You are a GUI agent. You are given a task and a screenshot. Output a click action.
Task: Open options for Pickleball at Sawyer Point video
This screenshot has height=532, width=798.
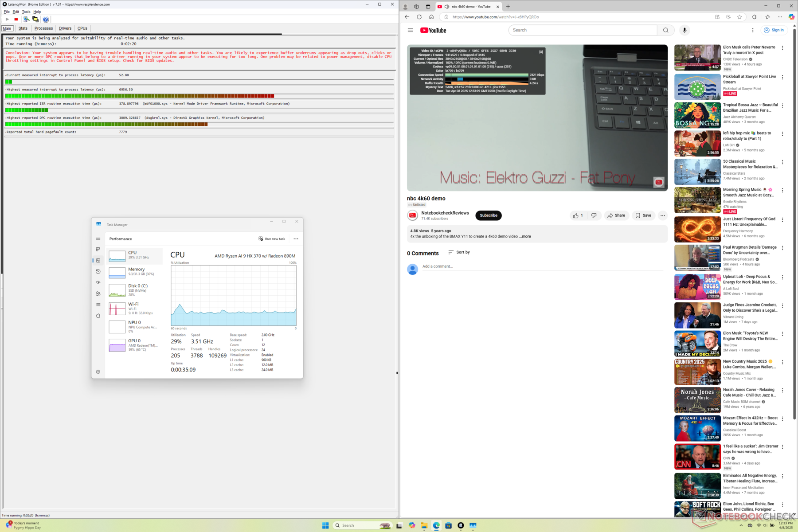point(782,77)
